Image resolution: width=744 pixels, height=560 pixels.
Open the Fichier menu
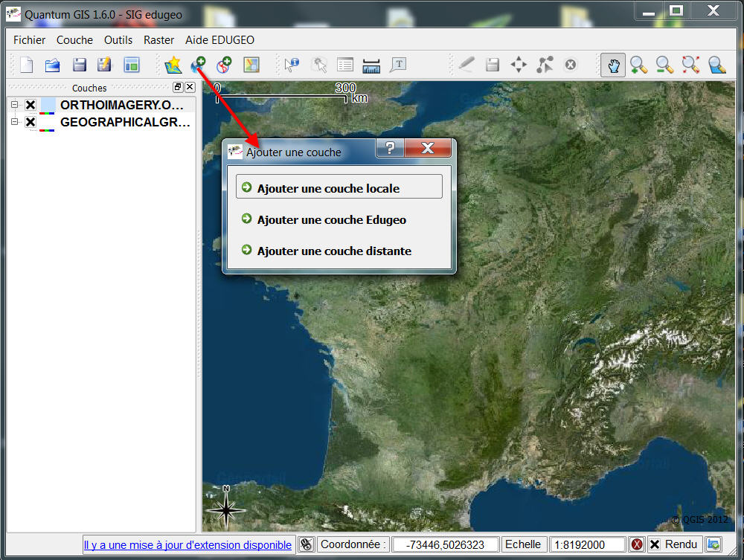point(30,40)
